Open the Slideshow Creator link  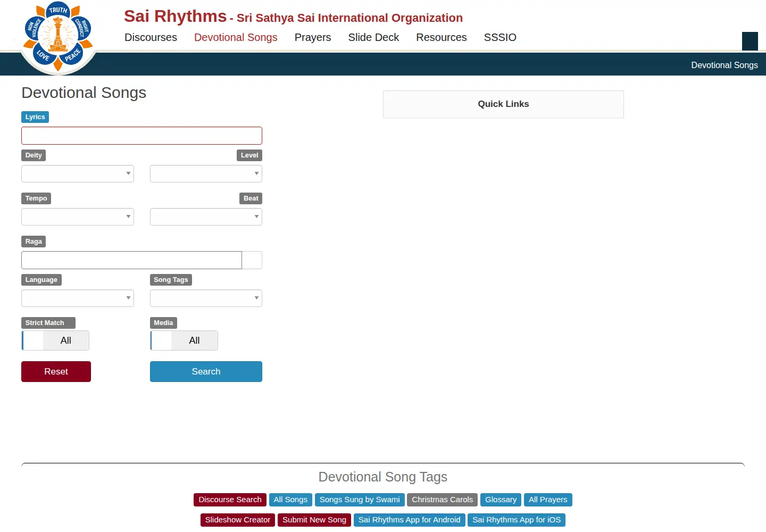click(x=238, y=520)
